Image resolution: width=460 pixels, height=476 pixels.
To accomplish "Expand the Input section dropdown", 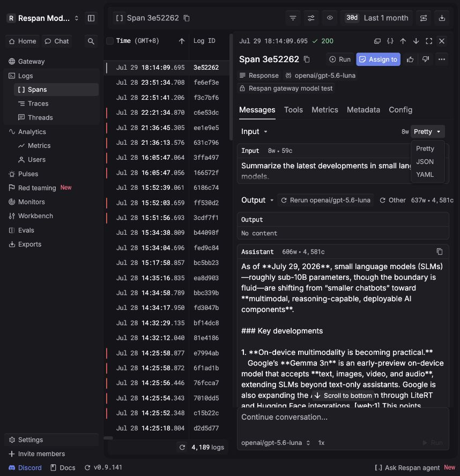I will pos(254,132).
